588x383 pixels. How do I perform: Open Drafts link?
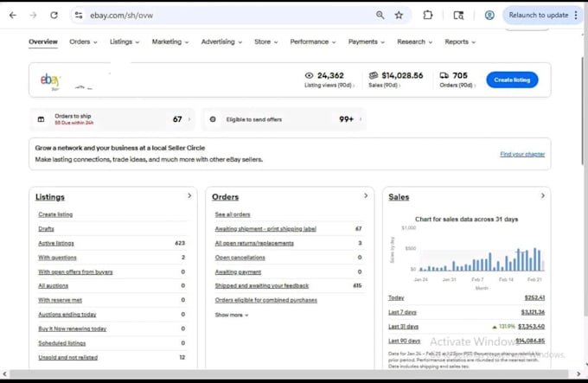point(46,228)
